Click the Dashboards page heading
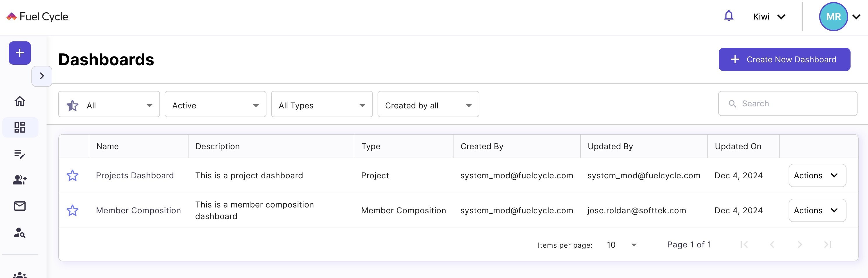The width and height of the screenshot is (868, 278). (106, 60)
